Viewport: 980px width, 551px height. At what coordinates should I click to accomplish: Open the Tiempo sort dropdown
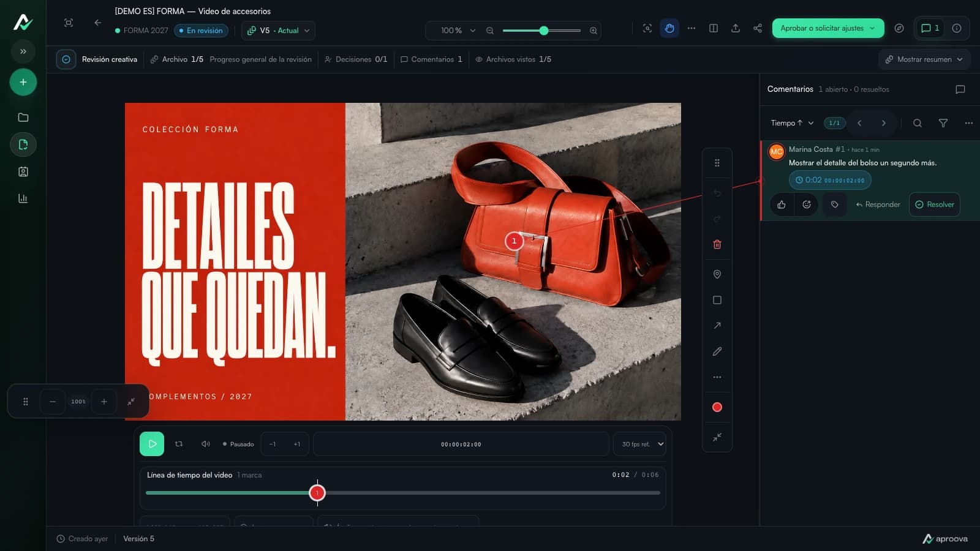point(792,123)
